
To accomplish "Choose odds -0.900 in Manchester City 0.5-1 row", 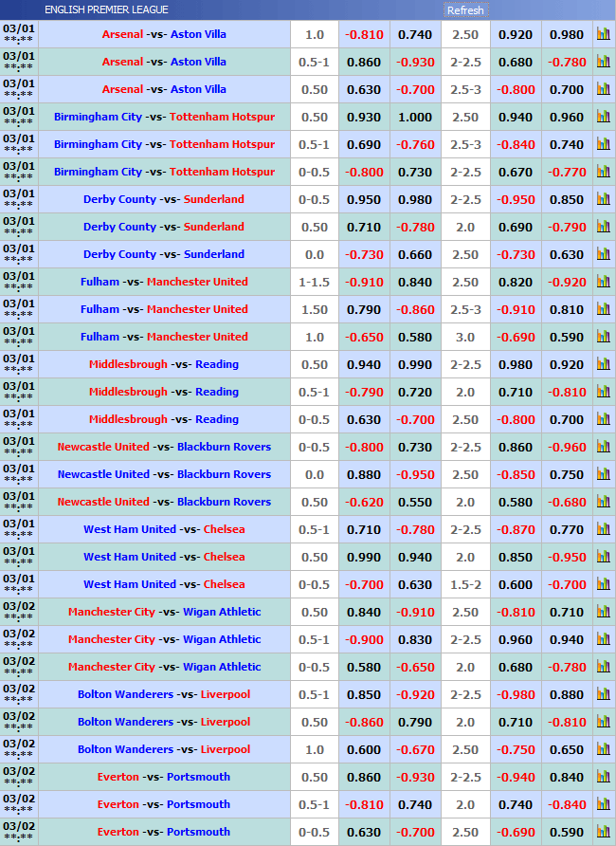I will tap(364, 640).
